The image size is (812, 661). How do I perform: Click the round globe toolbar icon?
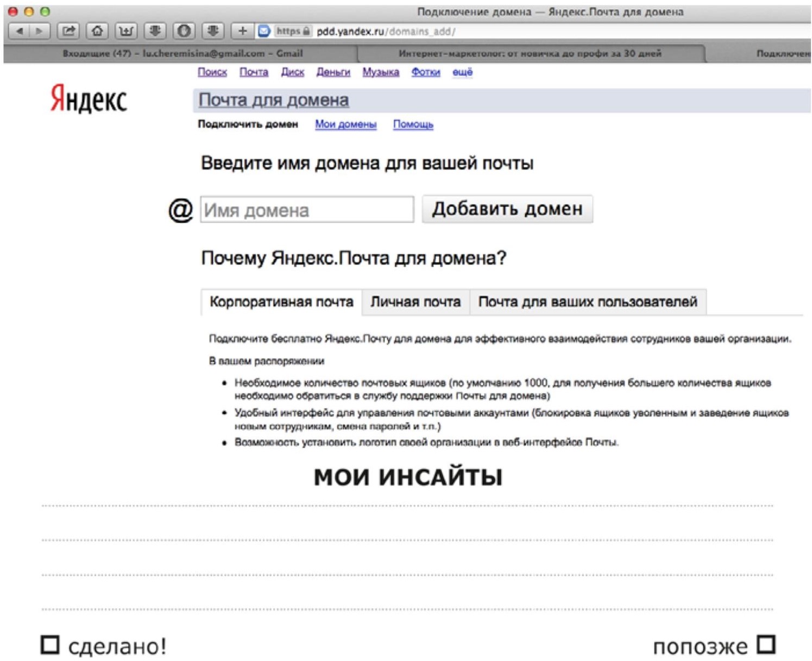click(x=184, y=31)
